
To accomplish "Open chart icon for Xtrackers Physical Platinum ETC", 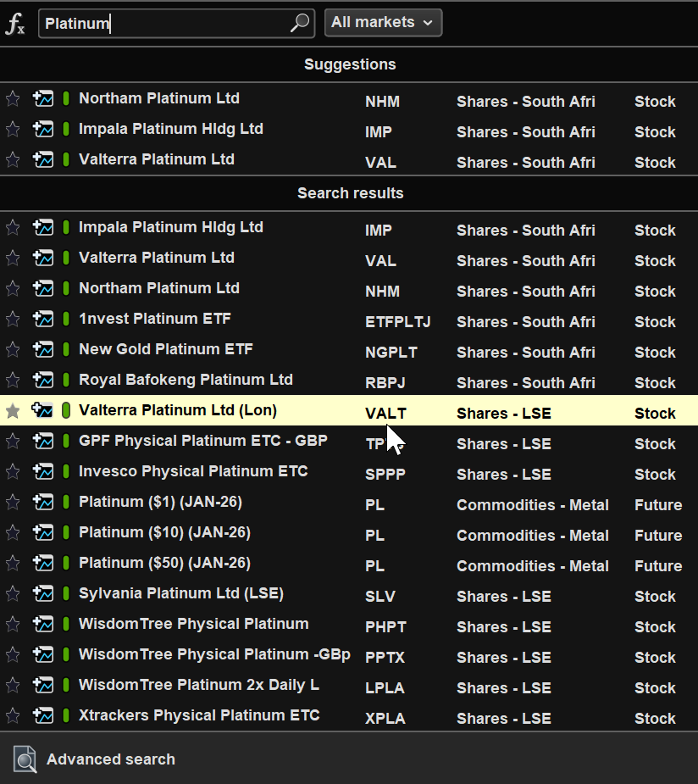I will (x=43, y=715).
